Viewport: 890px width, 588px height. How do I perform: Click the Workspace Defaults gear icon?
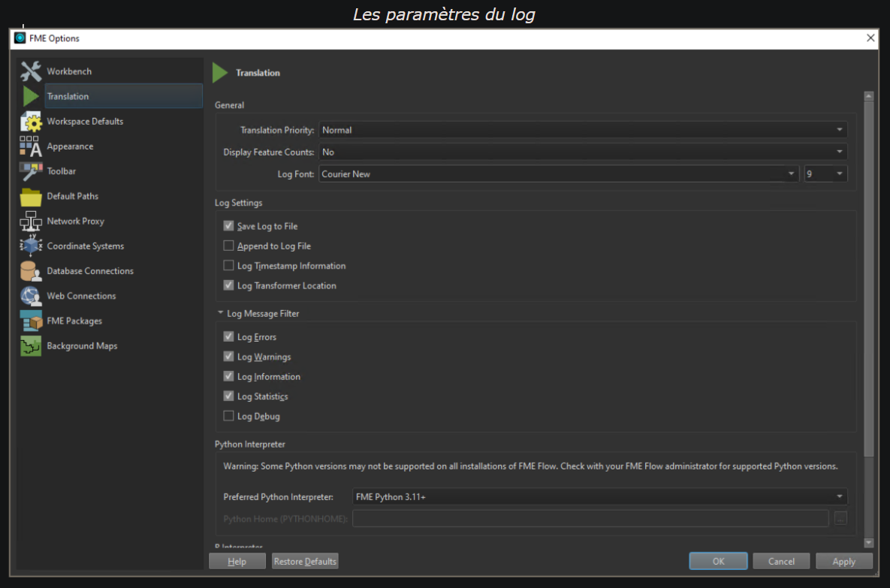(x=31, y=121)
